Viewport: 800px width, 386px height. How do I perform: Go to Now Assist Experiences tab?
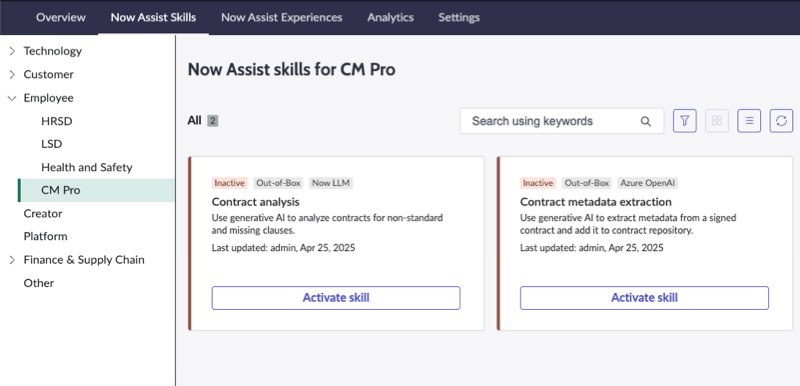pos(282,17)
